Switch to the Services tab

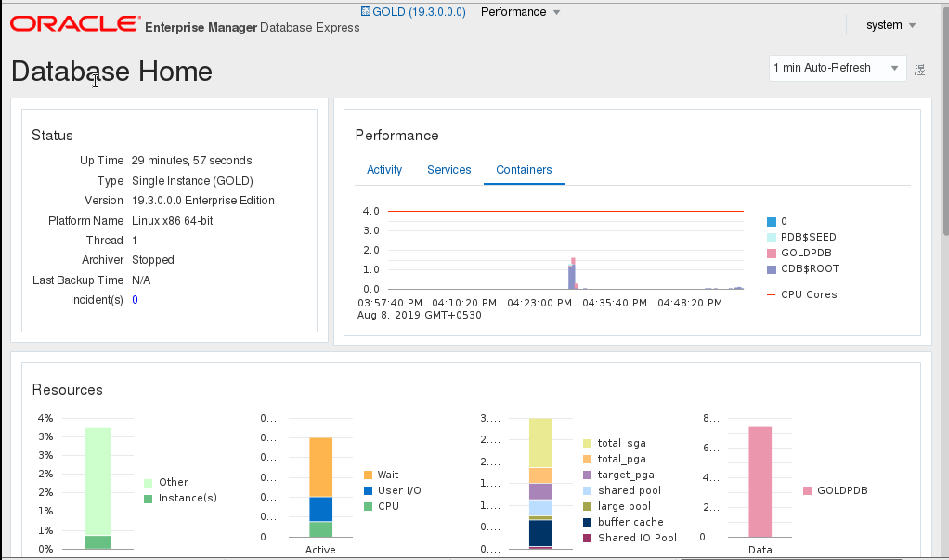tap(449, 170)
